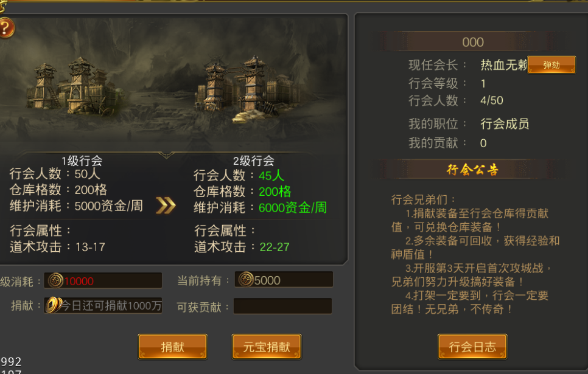This screenshot has width=588, height=374.
Task: Click the coin icon beside 10000 cost
Action: pos(55,280)
